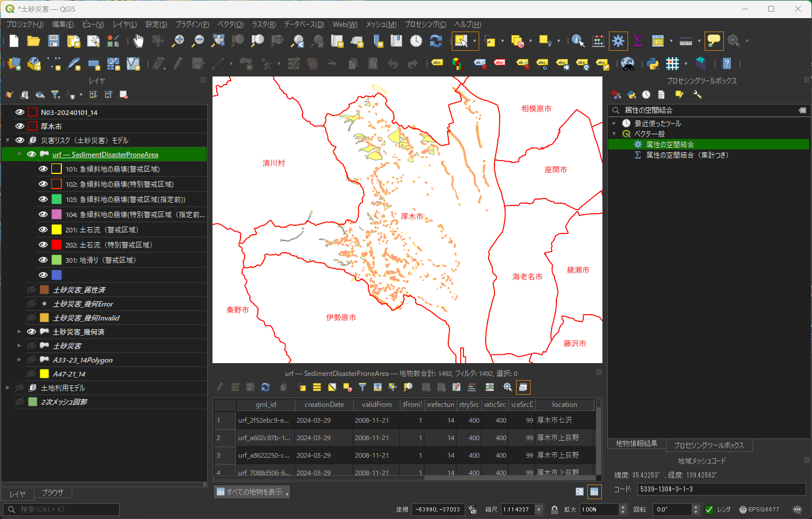Open the Field Calculator sigma icon

(637, 41)
